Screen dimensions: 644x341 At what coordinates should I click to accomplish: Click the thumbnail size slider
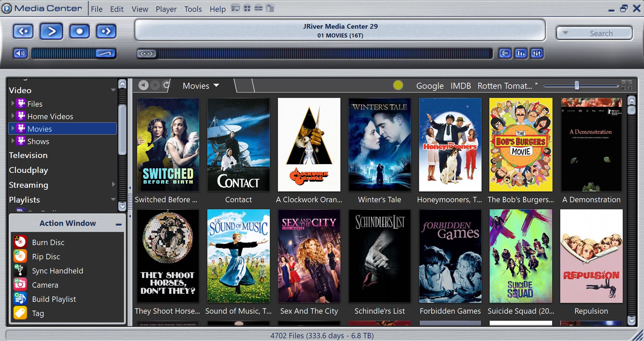(x=581, y=86)
